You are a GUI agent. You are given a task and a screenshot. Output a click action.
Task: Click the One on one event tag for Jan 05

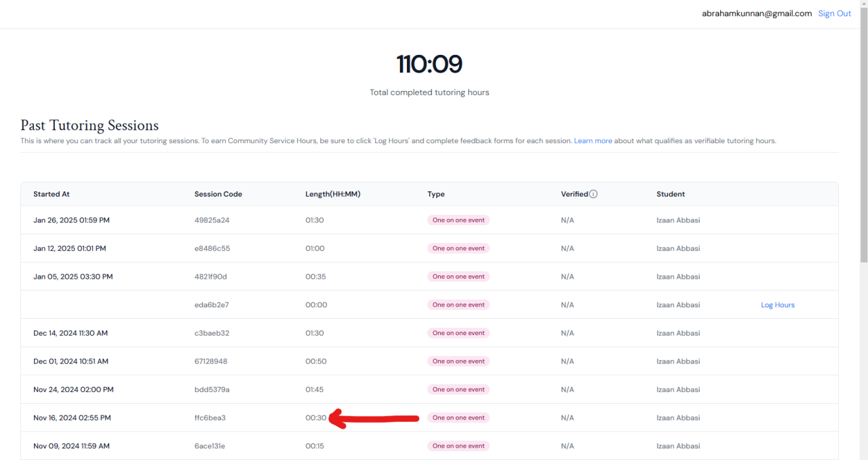pos(458,277)
